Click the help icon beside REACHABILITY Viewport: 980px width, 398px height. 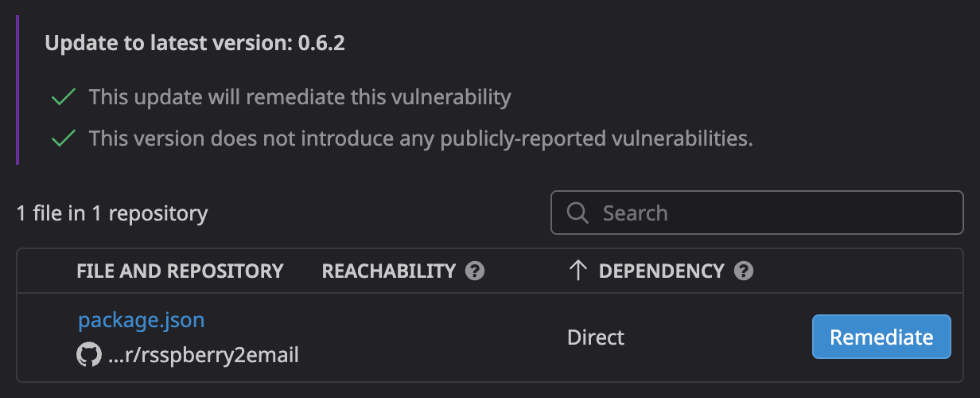coord(475,271)
